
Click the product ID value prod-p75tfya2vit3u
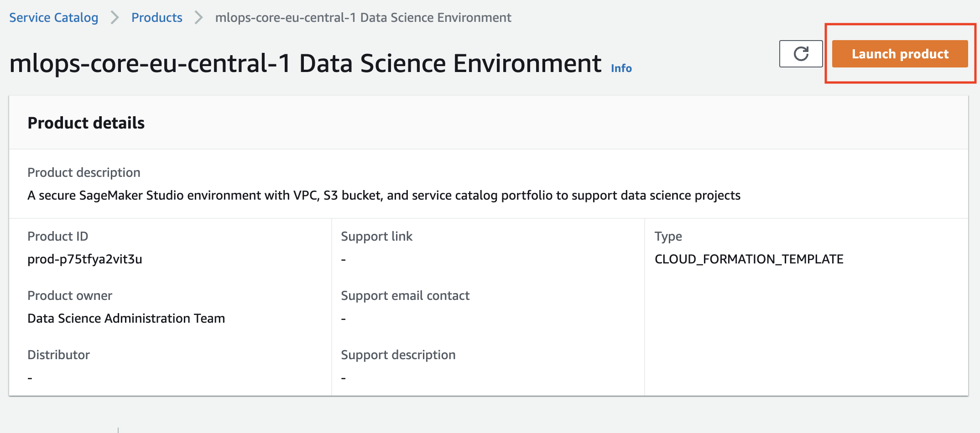(x=85, y=259)
